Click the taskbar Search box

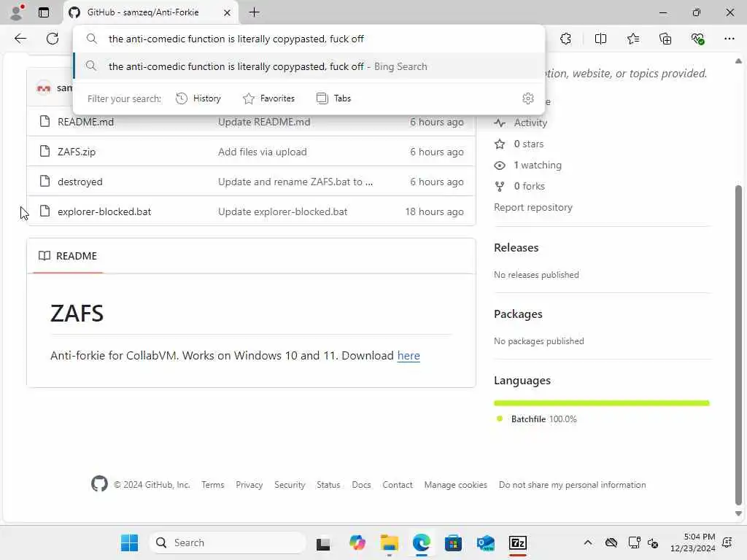[228, 542]
